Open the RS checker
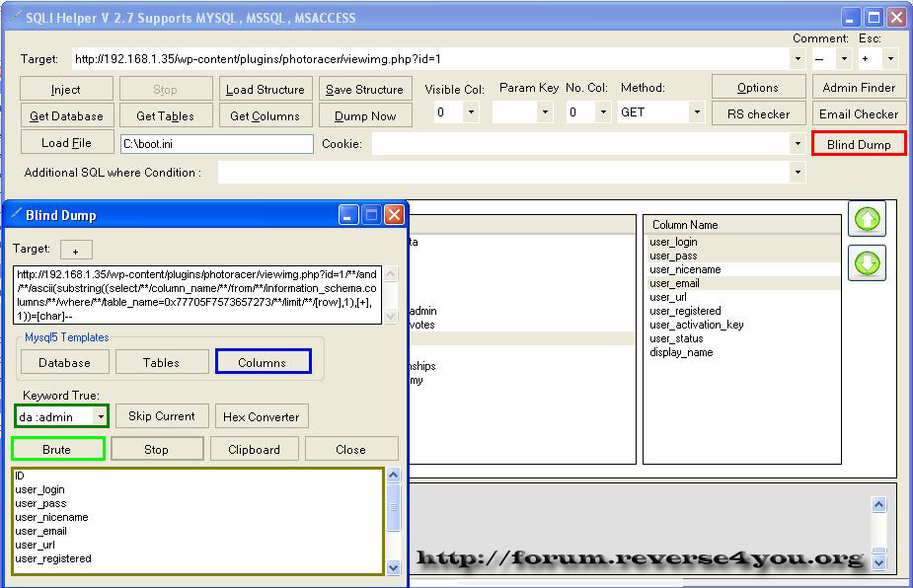913x588 pixels. click(x=758, y=114)
